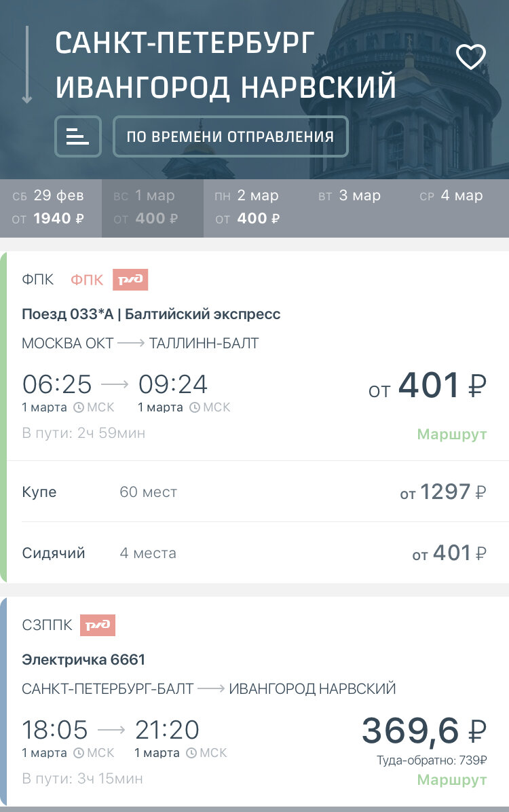
Task: Expand Маршрут for Электричка 6661
Action: [451, 780]
